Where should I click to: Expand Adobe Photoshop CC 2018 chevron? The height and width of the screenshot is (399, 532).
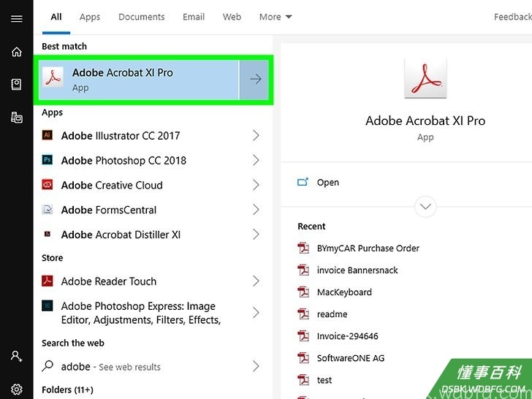[256, 160]
